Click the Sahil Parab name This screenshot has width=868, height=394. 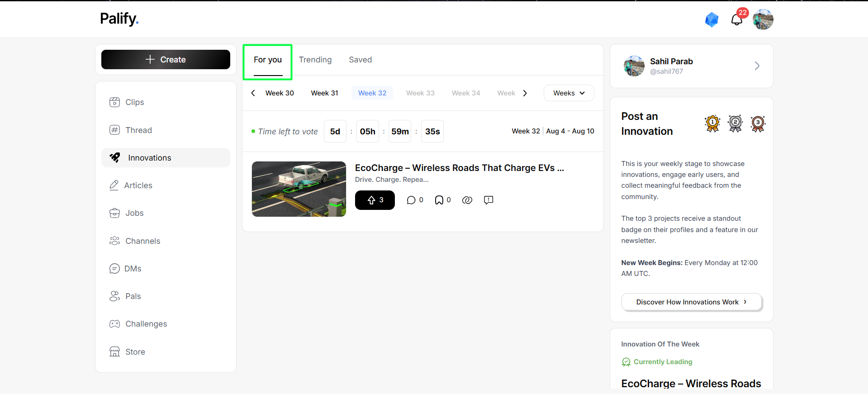point(671,62)
